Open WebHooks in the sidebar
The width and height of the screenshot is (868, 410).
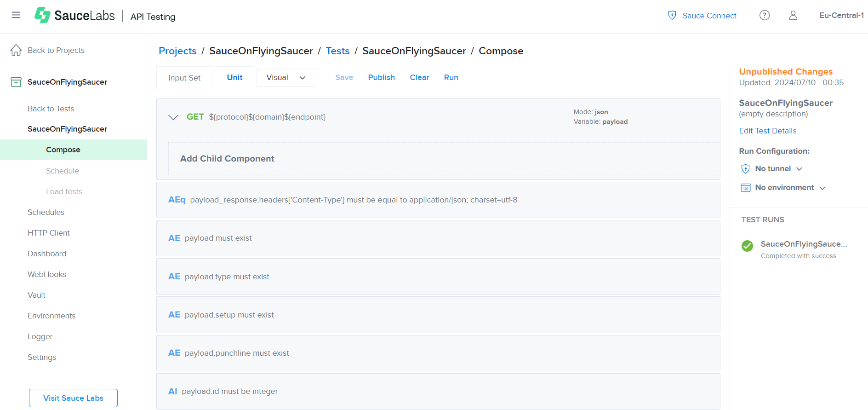click(x=47, y=274)
